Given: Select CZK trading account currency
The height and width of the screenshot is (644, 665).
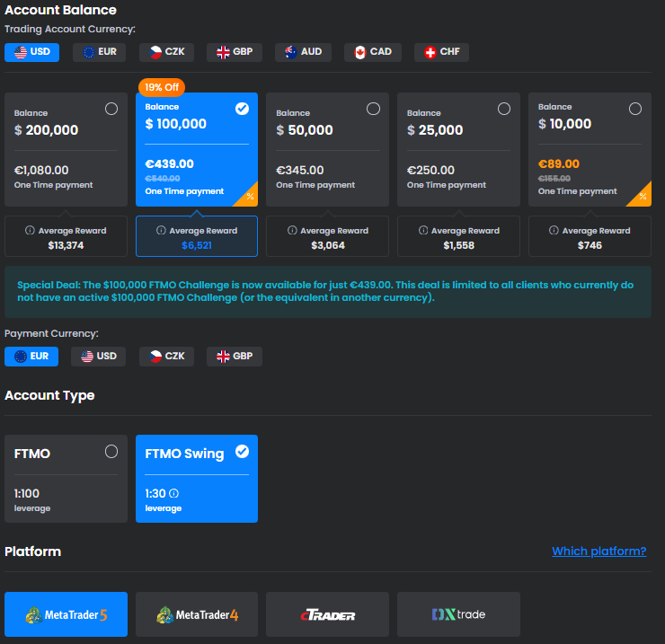Looking at the screenshot, I should tap(166, 52).
